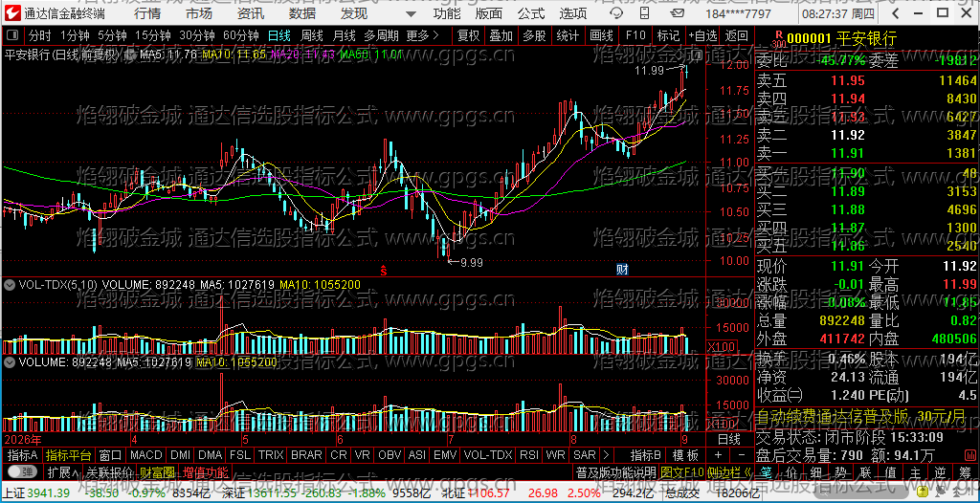
Task: Open the 公式 menu
Action: pos(531,13)
